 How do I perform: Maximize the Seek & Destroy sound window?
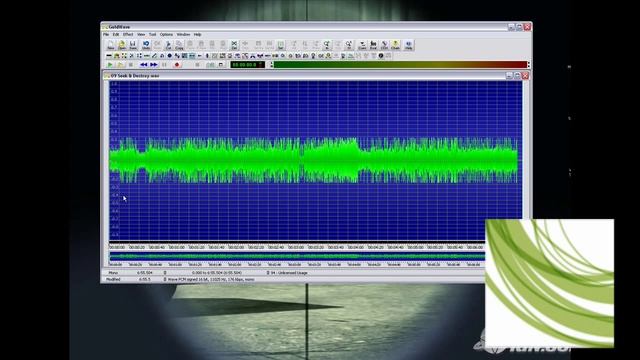click(517, 76)
